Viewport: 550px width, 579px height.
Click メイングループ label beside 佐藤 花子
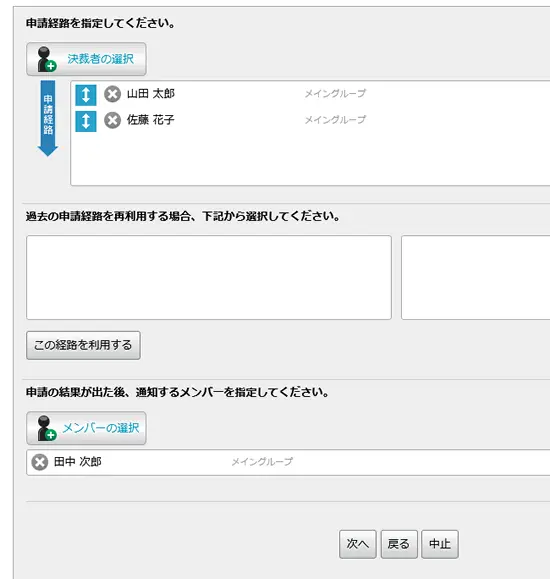[335, 120]
